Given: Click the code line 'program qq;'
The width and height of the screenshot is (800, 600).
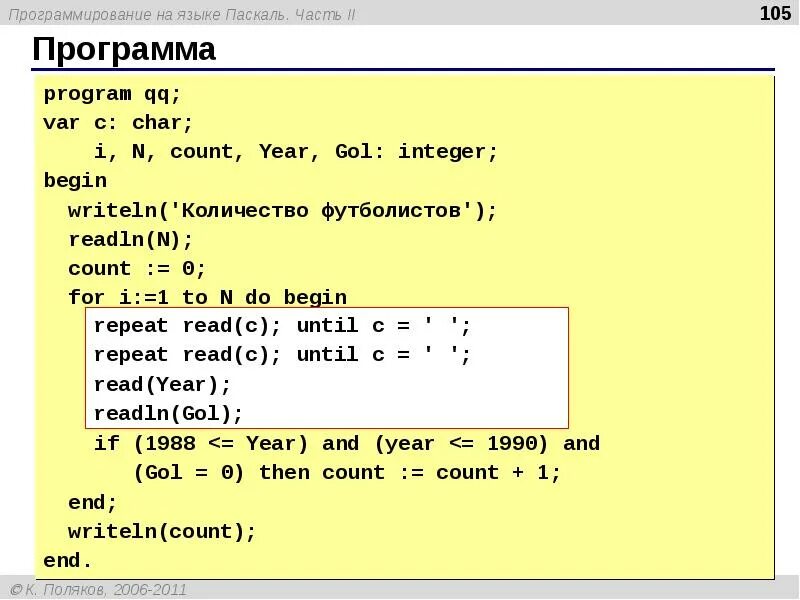Looking at the screenshot, I should tap(112, 95).
